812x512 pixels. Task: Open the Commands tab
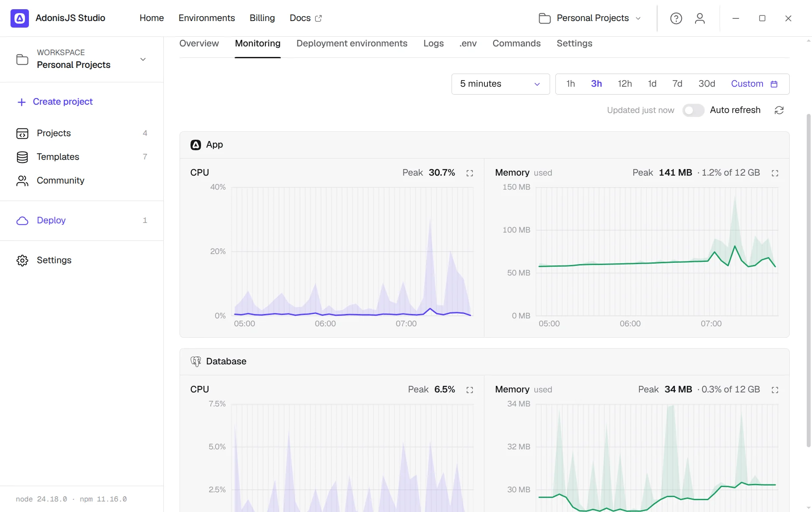516,43
